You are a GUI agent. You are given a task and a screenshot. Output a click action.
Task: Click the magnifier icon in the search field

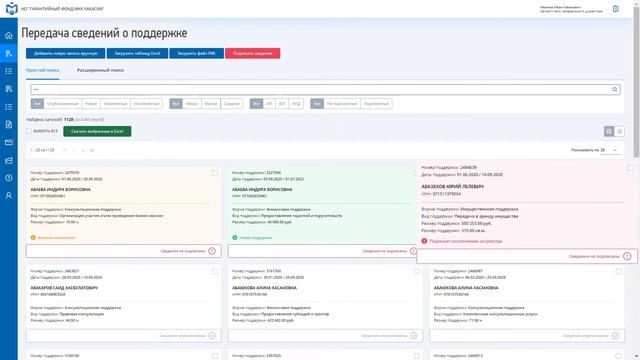click(614, 89)
